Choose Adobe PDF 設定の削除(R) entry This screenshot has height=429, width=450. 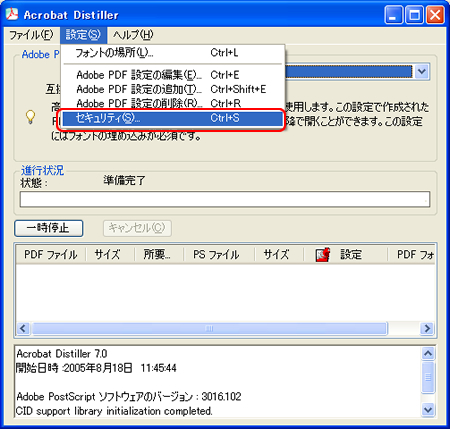[173, 104]
